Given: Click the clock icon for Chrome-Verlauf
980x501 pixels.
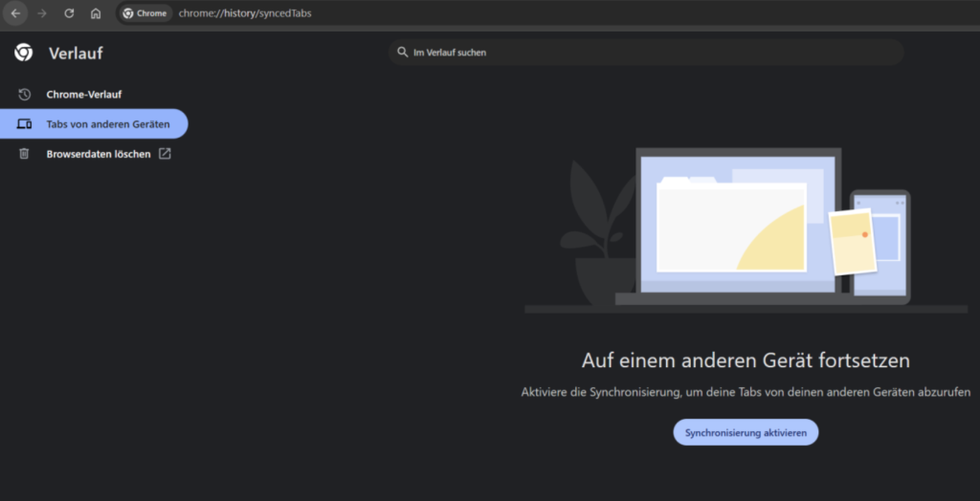Looking at the screenshot, I should (25, 95).
